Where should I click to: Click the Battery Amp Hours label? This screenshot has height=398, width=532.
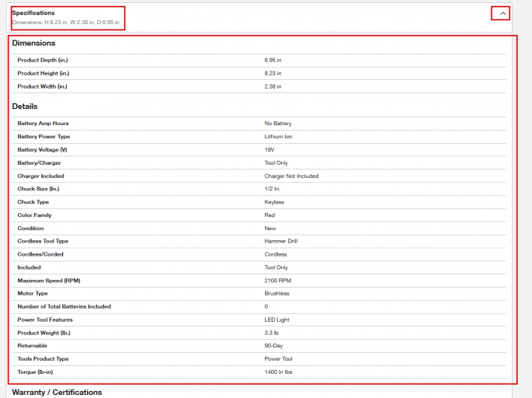coord(43,124)
